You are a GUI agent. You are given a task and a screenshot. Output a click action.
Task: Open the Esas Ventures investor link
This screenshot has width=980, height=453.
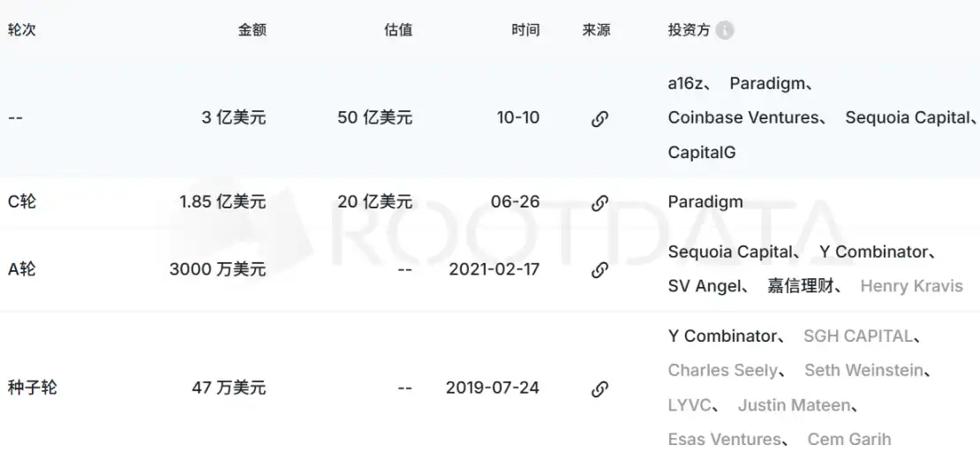coord(725,439)
